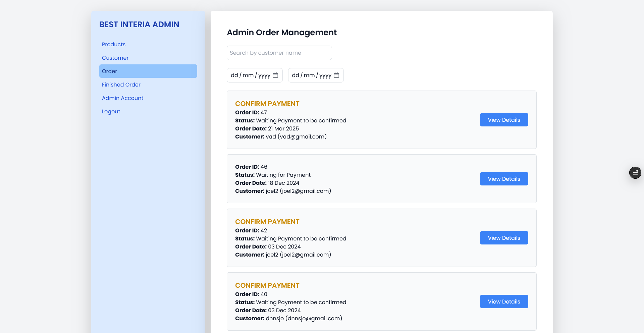
Task: Click Logout in the sidebar
Action: coord(111,111)
